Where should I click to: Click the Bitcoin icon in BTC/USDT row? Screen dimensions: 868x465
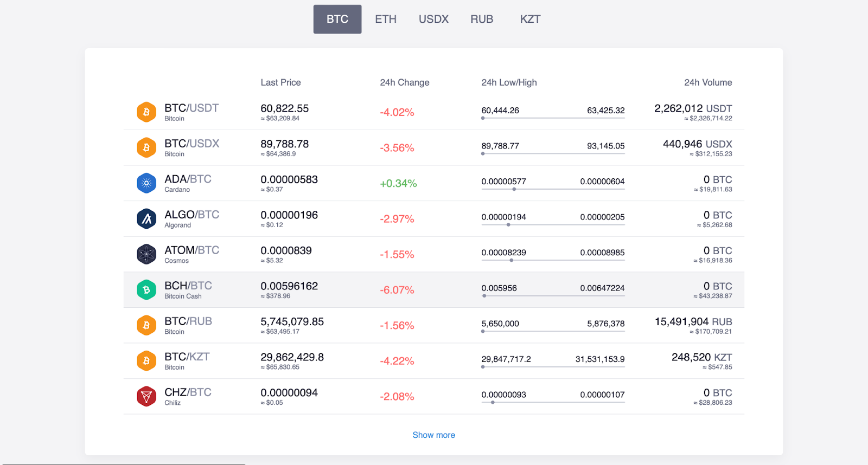coord(146,112)
